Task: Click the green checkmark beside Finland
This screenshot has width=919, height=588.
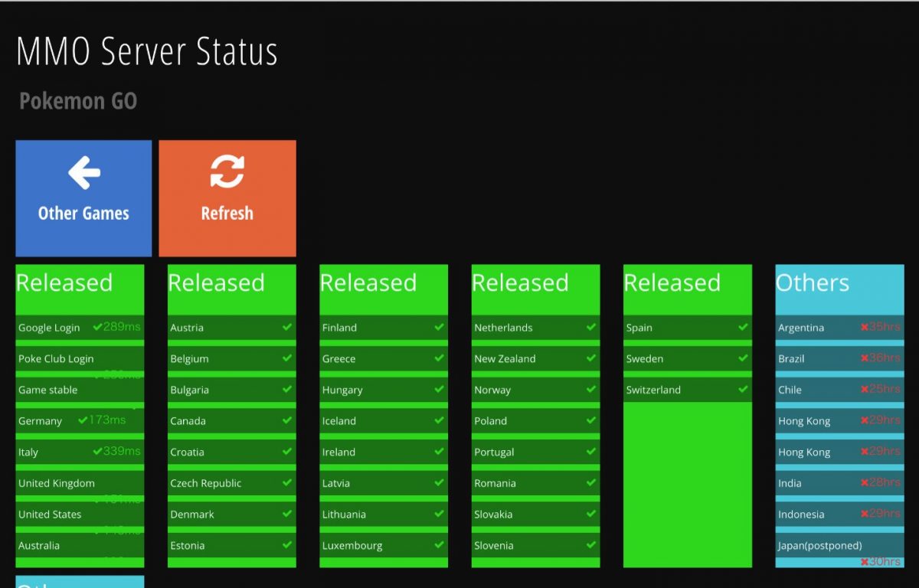Action: tap(439, 327)
